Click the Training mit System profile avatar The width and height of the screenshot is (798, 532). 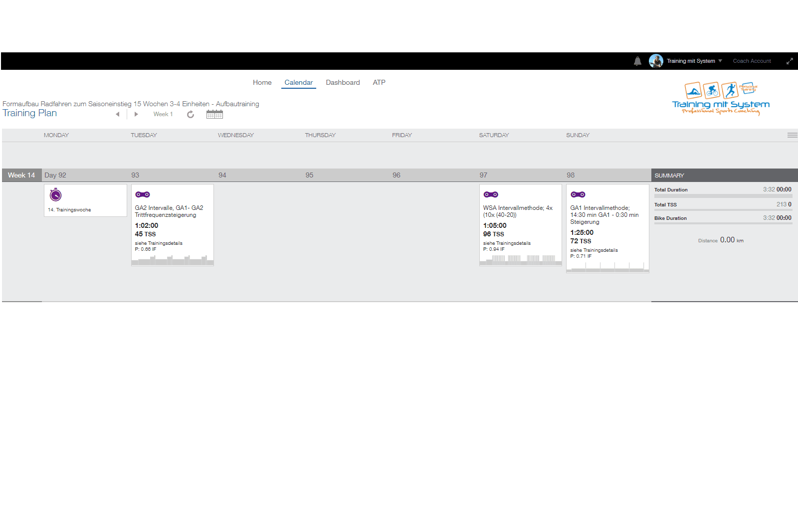pos(656,61)
